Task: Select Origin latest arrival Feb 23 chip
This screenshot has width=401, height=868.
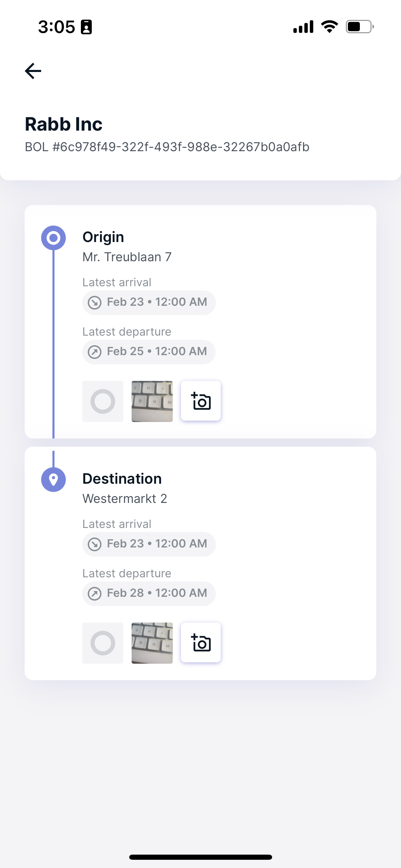Action: pos(149,302)
